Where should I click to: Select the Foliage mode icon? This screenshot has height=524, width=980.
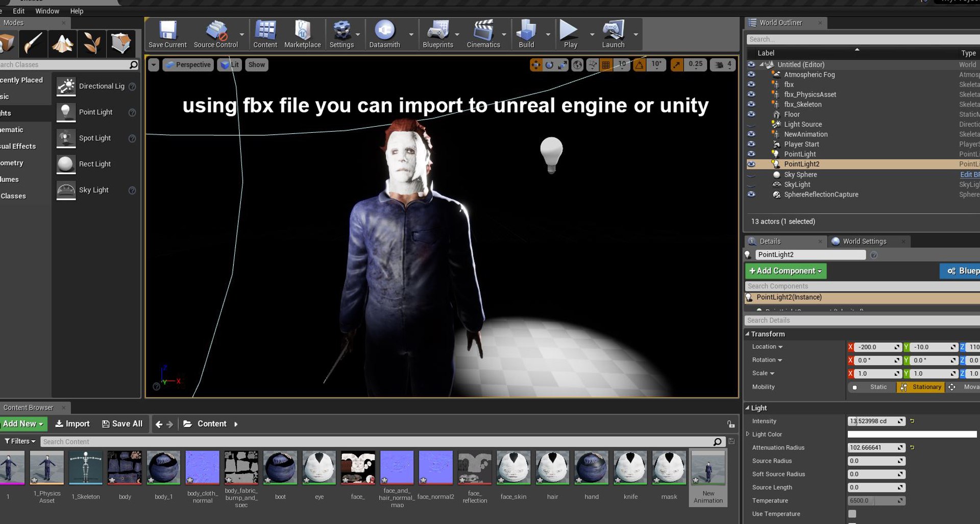coord(92,43)
